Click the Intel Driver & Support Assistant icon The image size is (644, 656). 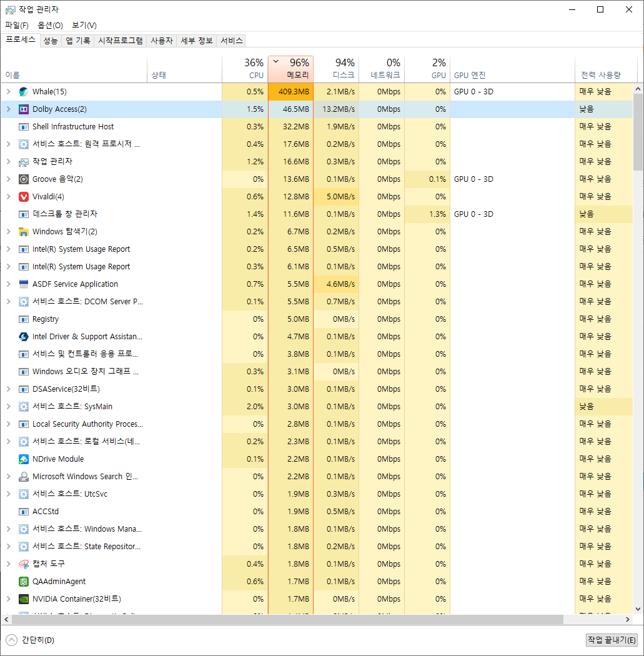24,337
